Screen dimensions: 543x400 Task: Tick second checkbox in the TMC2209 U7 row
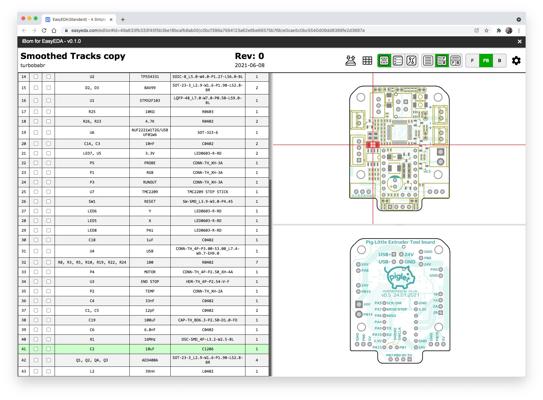tap(48, 192)
